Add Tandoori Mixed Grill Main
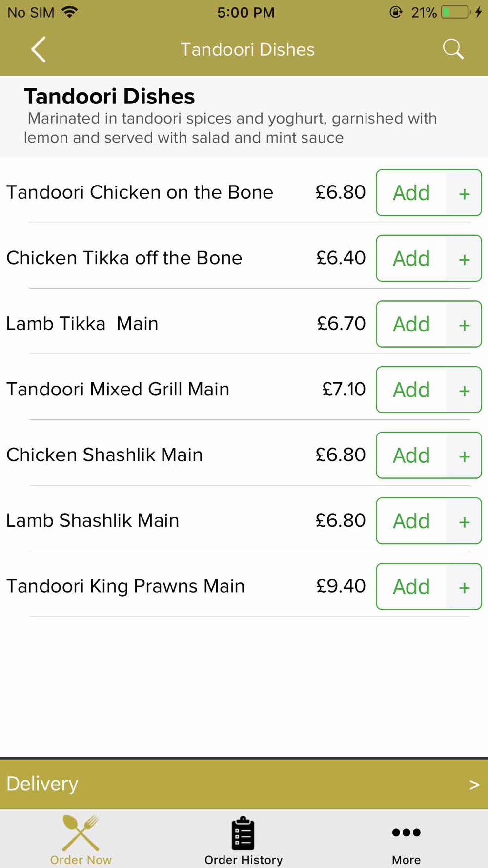This screenshot has height=868, width=488. [411, 390]
